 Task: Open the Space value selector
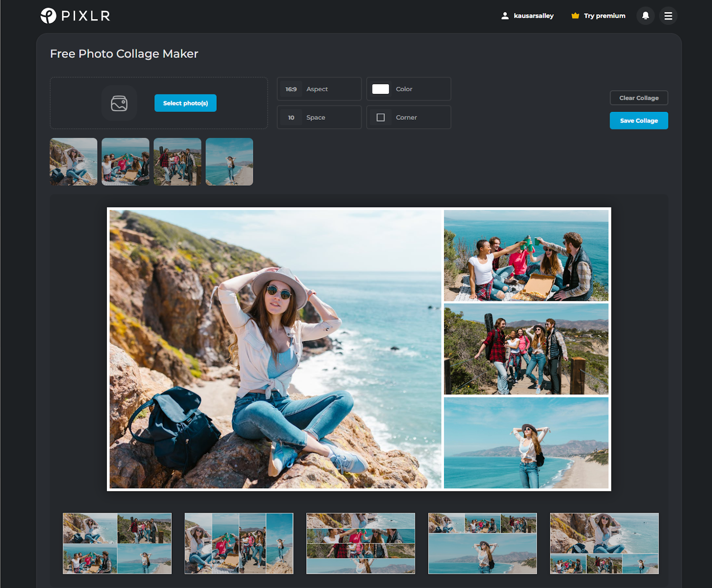pos(319,118)
